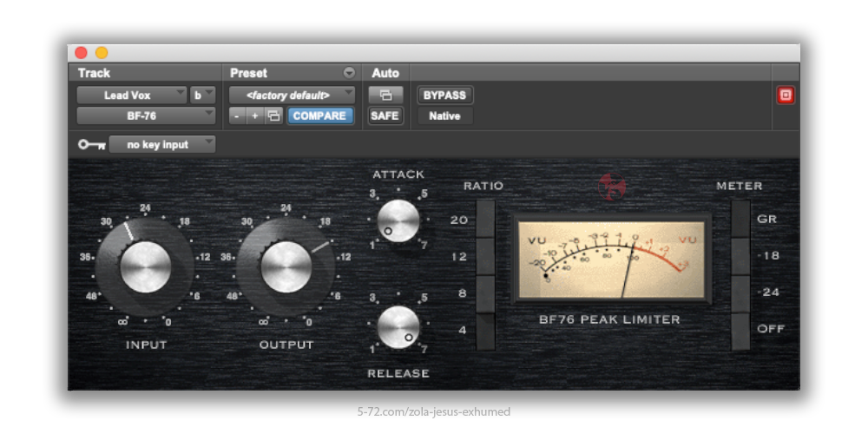Click the key input key icon
Screen dimensions: 868x434
[x=92, y=144]
